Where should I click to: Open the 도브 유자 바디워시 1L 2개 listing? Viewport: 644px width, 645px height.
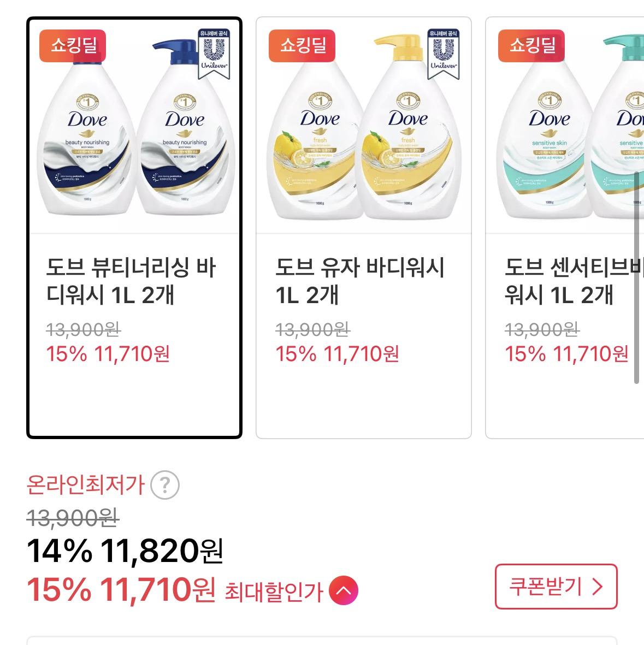pyautogui.click(x=362, y=279)
